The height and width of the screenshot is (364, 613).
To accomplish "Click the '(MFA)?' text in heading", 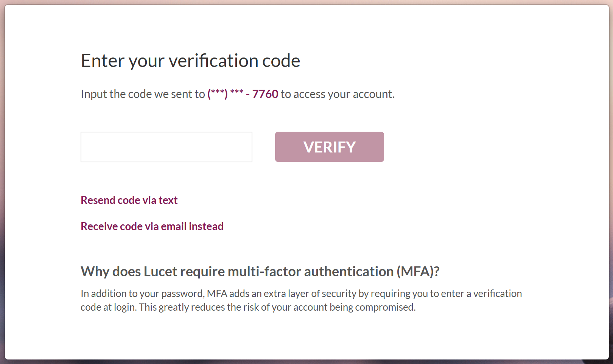I will click(418, 271).
